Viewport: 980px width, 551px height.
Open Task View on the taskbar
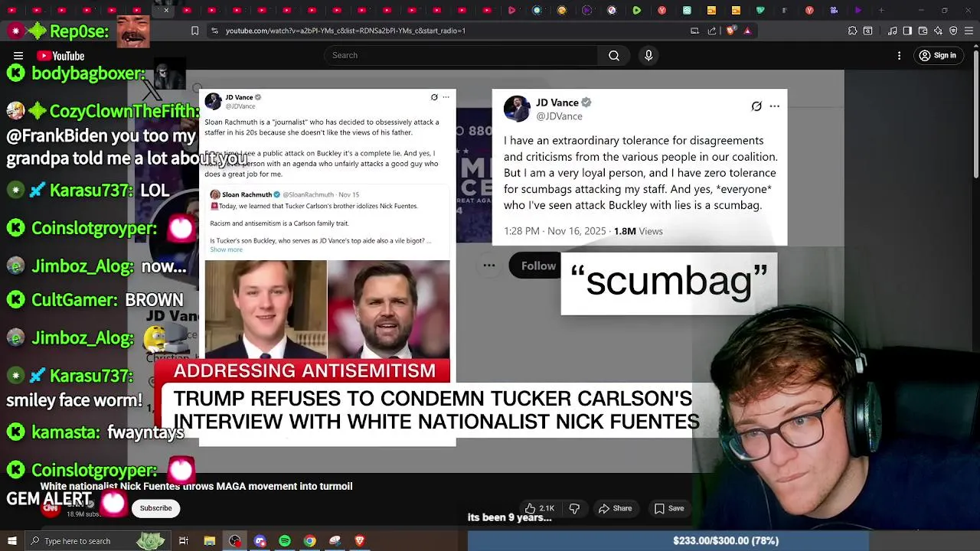pyautogui.click(x=184, y=541)
